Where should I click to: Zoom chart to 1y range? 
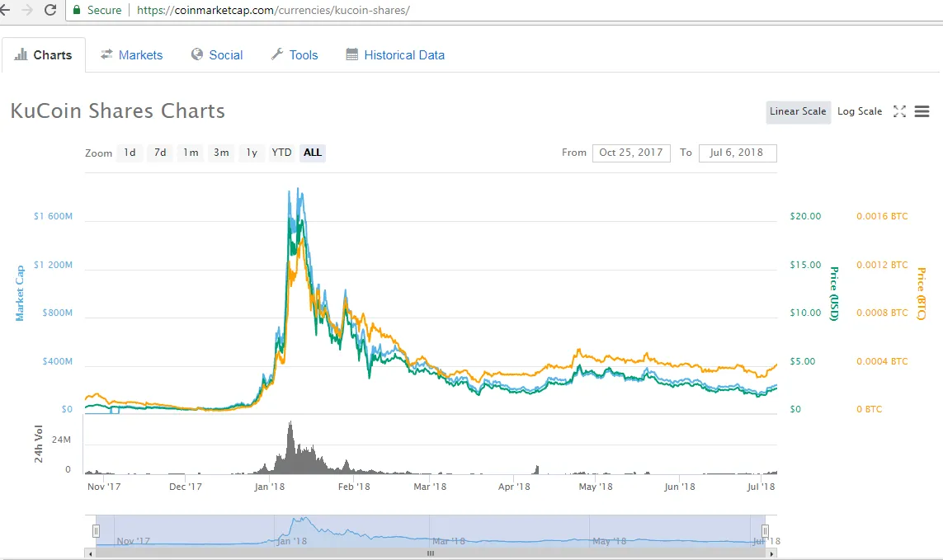pyautogui.click(x=252, y=153)
